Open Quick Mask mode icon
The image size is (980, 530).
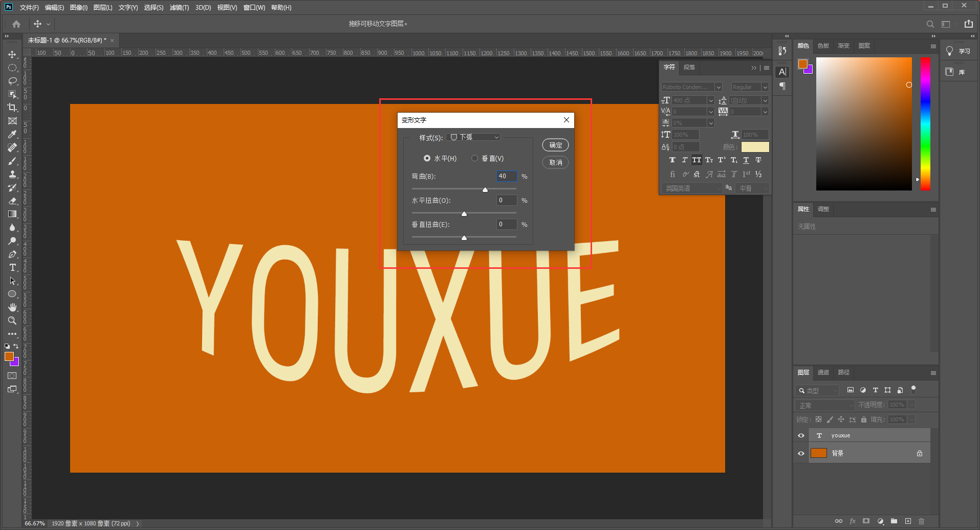pos(12,376)
